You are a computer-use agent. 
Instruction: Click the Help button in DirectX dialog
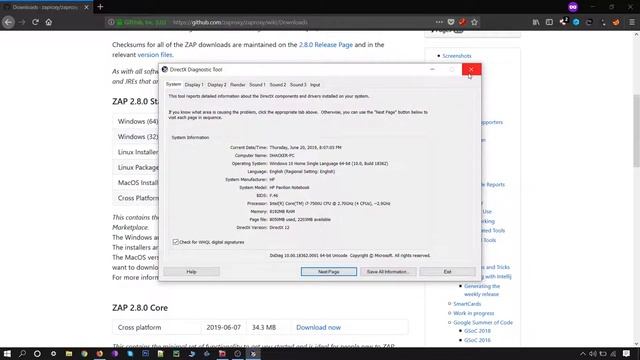pos(191,272)
